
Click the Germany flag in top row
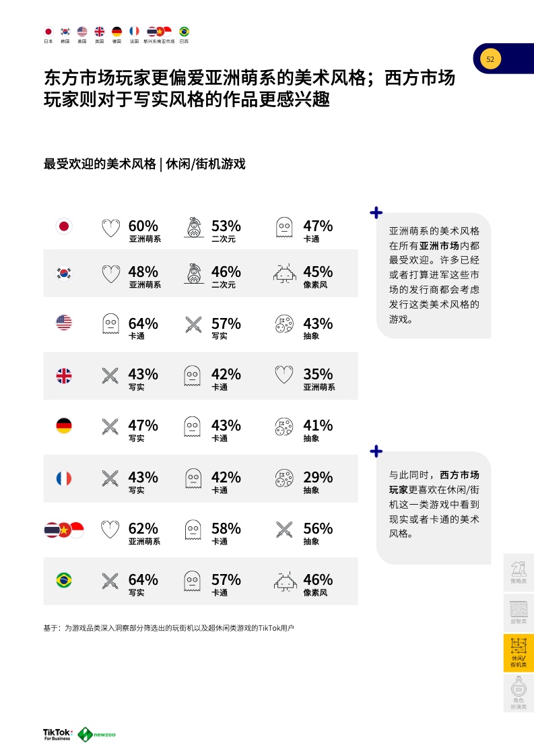(x=116, y=32)
